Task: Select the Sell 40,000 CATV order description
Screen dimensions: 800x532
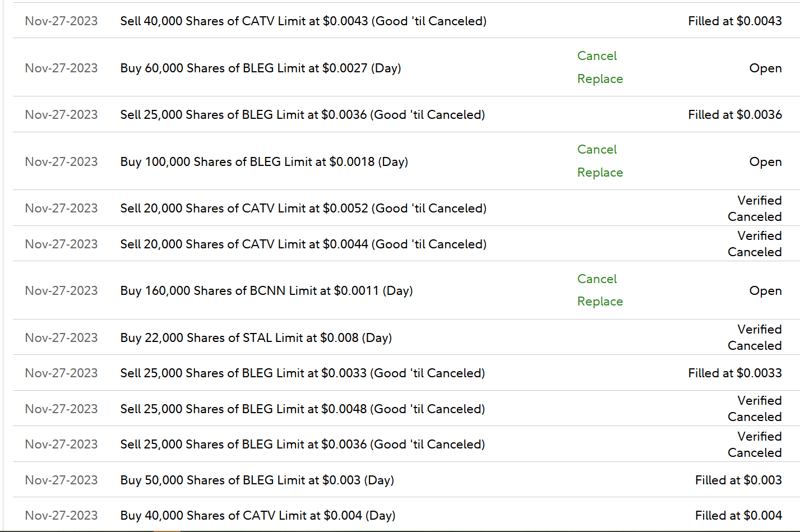Action: tap(303, 21)
